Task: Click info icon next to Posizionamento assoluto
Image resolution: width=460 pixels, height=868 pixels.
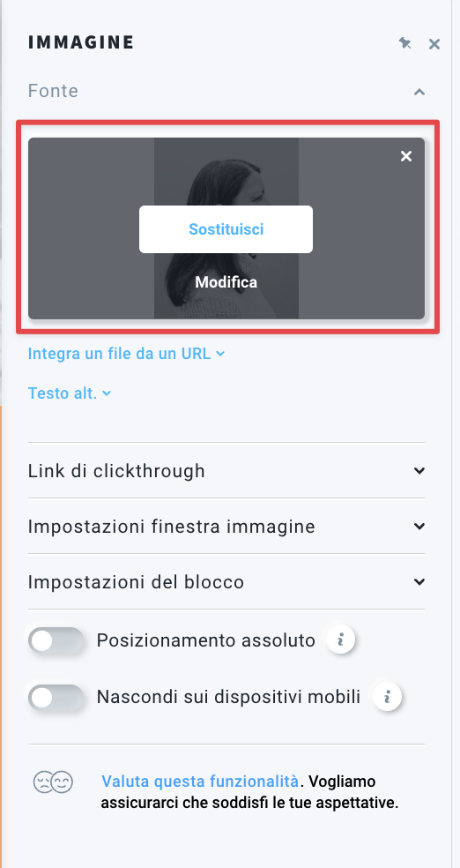Action: [340, 640]
